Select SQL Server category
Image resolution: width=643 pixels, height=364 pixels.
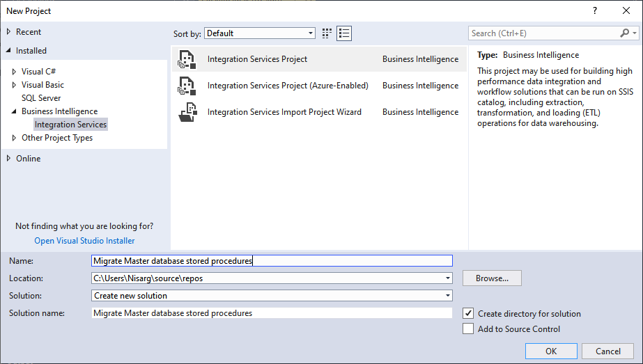(x=41, y=98)
